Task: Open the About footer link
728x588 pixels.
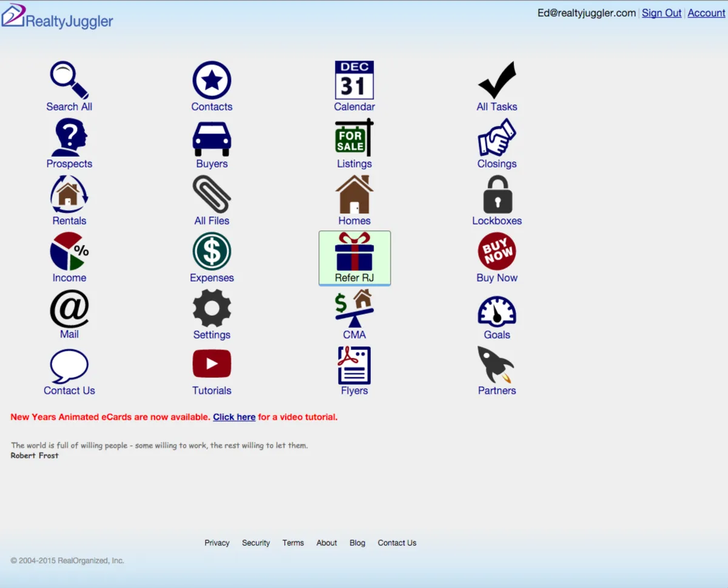Action: [326, 543]
